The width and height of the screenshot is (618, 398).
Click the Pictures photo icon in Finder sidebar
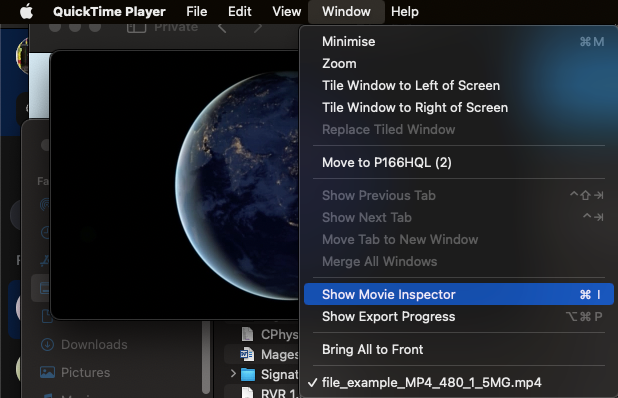coord(47,372)
